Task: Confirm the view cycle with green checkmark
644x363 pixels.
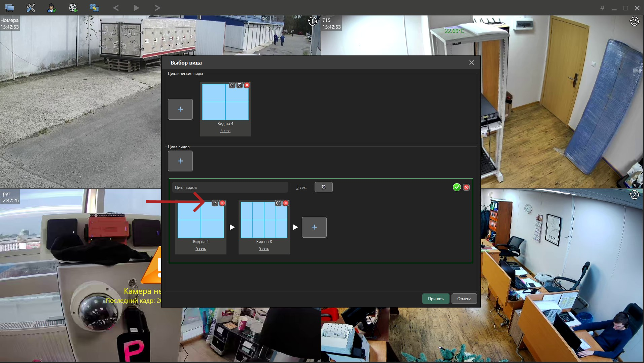Action: coord(457,187)
